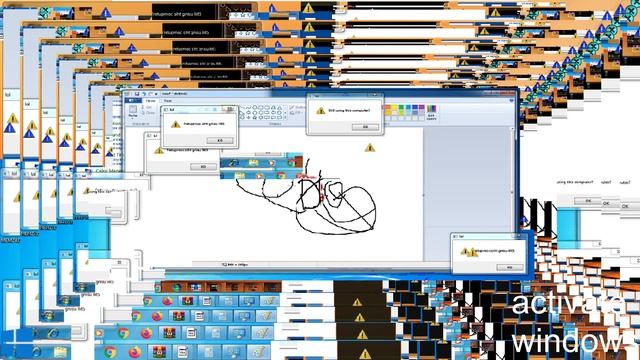Switch to the View tab in Paint
The height and width of the screenshot is (360, 640).
(168, 100)
